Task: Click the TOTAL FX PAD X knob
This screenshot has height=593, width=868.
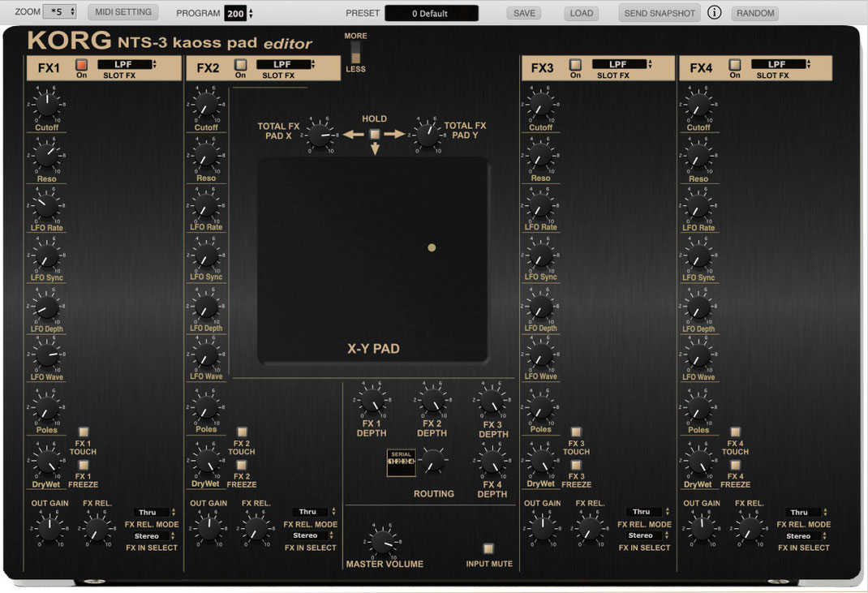Action: tap(320, 135)
